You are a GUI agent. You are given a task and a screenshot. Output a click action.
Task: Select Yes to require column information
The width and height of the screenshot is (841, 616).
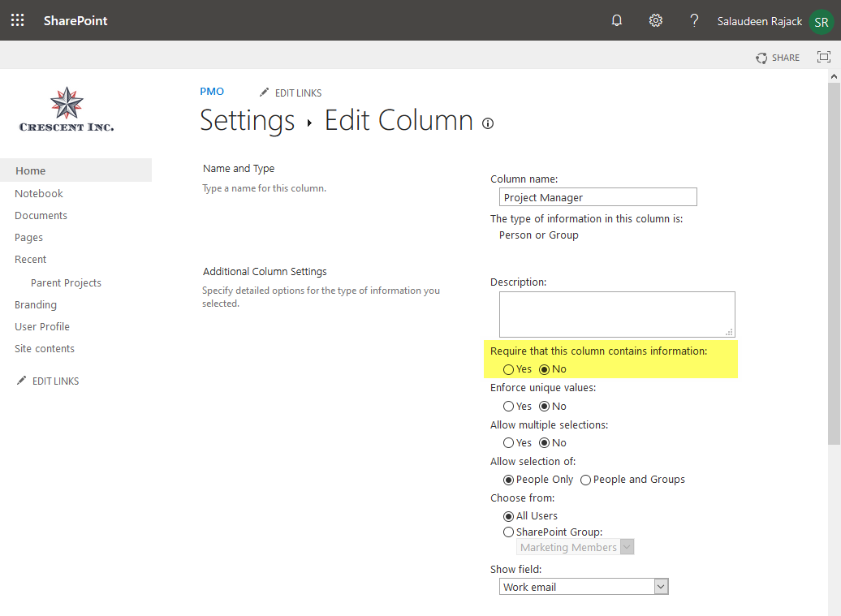[x=508, y=369]
